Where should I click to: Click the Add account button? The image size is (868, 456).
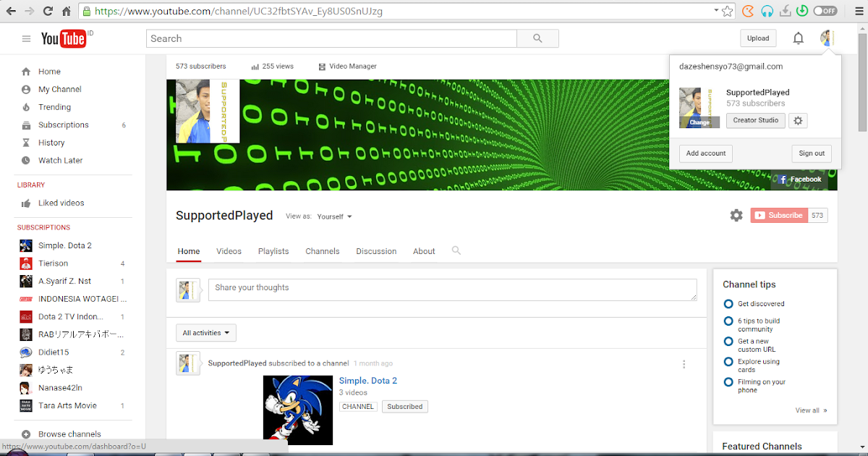click(706, 153)
